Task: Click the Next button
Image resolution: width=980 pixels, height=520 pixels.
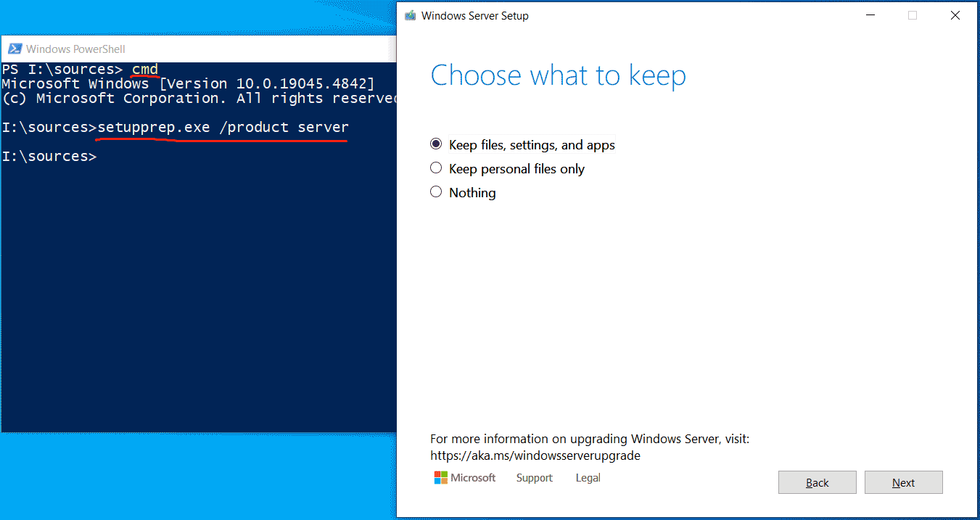Action: click(x=903, y=482)
